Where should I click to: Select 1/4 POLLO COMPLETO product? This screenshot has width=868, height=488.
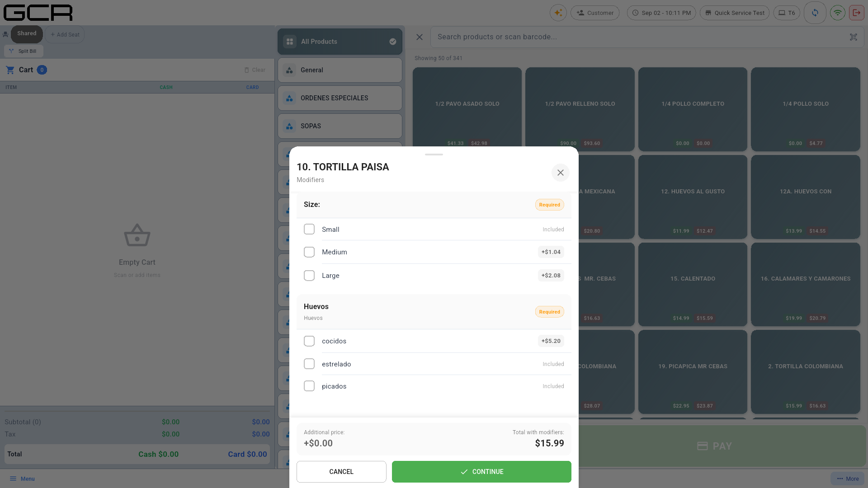[x=693, y=109]
